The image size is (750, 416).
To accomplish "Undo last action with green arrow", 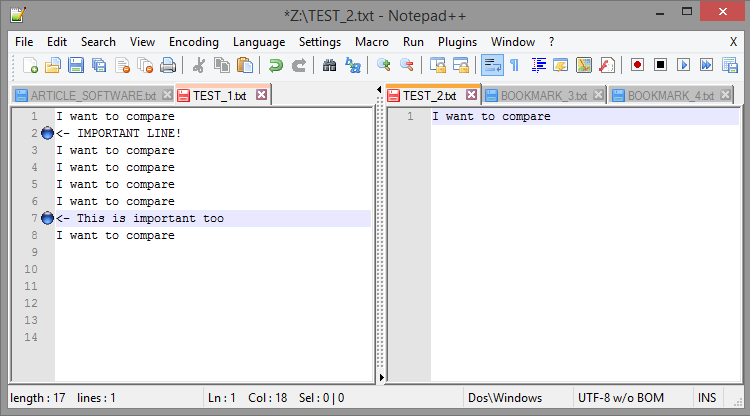I will tap(276, 65).
